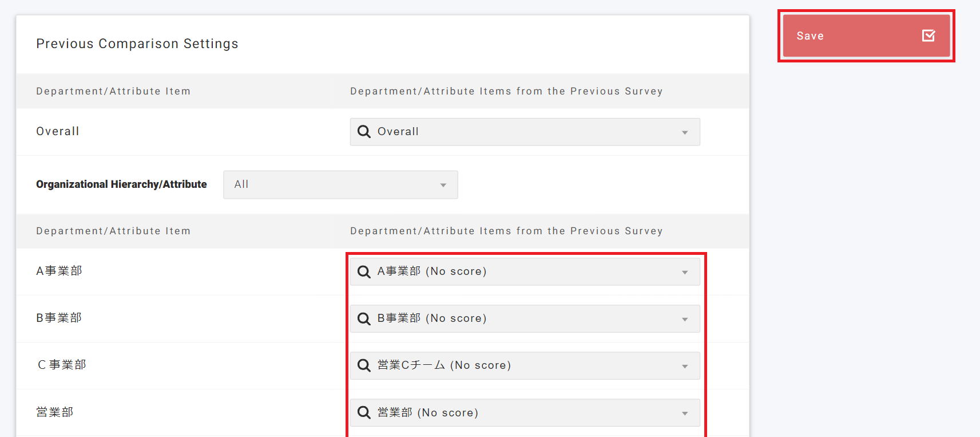The width and height of the screenshot is (980, 437).
Task: Click the checkmark icon on Save
Action: tap(929, 36)
